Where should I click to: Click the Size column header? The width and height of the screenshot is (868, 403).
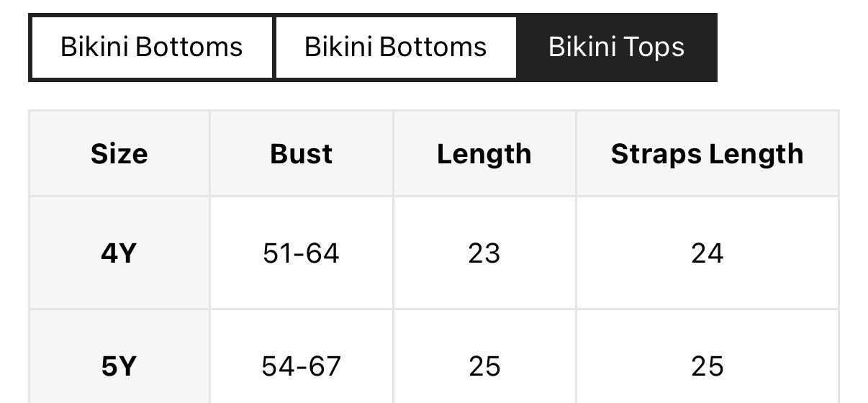[x=119, y=154]
